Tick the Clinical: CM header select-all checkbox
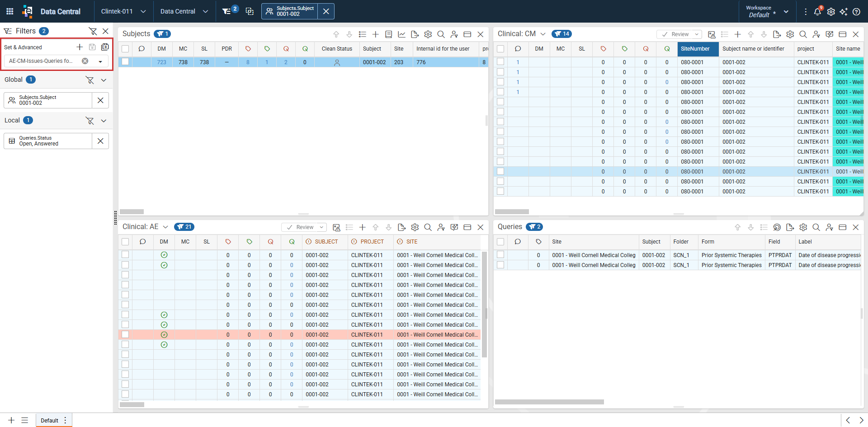Screen dimensions: 868x427 500,49
